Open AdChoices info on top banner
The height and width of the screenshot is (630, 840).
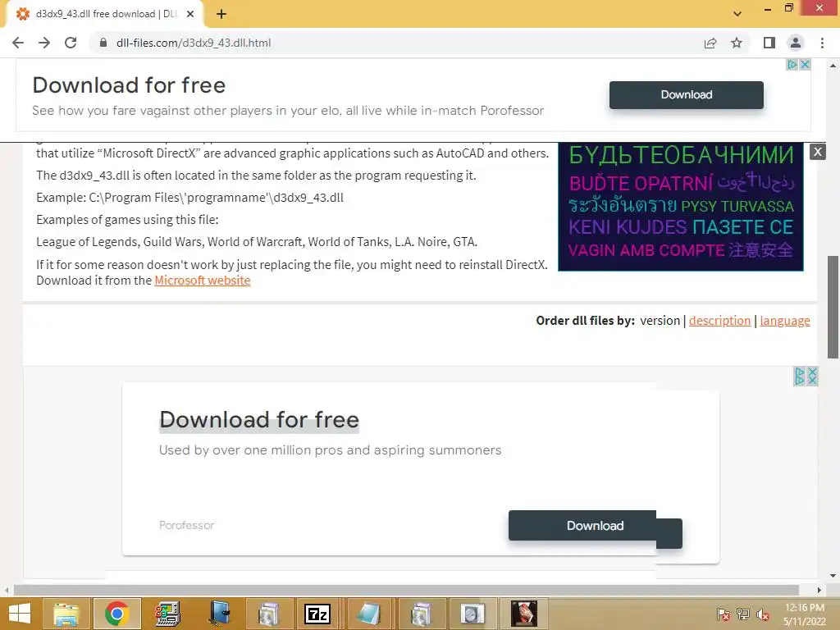tap(792, 64)
